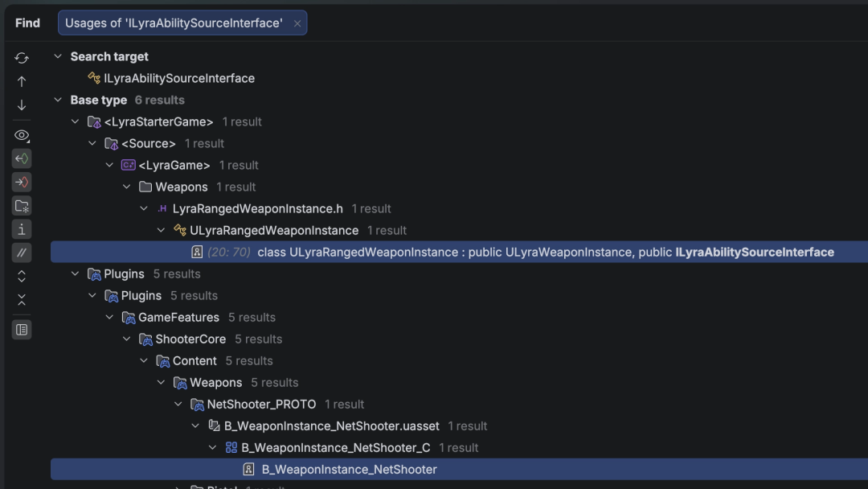Toggle the green read access filter
Image resolution: width=868 pixels, height=489 pixels.
pyautogui.click(x=22, y=159)
